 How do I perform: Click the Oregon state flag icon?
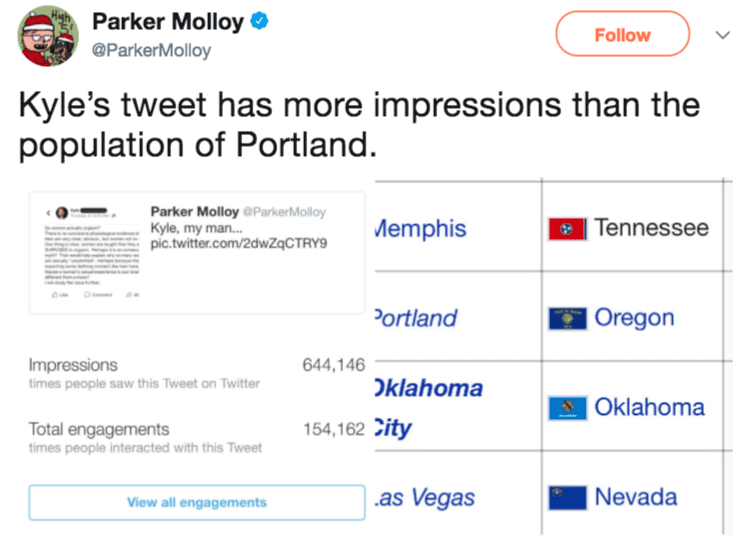[567, 319]
